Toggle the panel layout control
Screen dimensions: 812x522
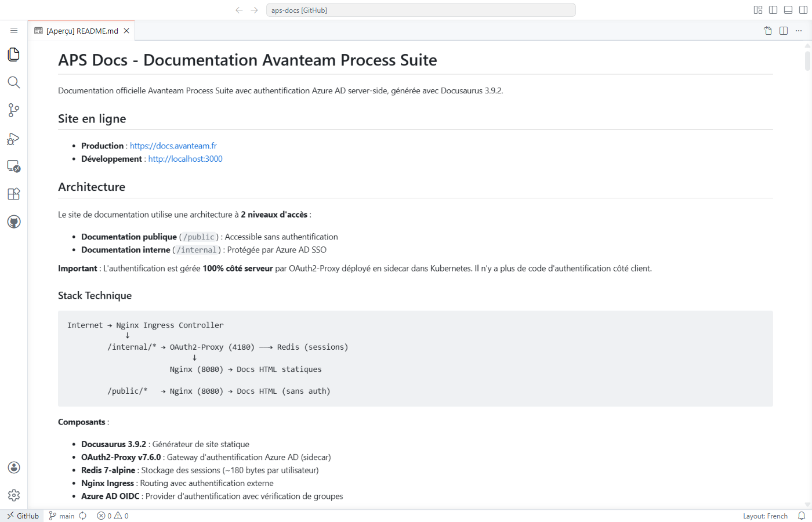coord(788,10)
